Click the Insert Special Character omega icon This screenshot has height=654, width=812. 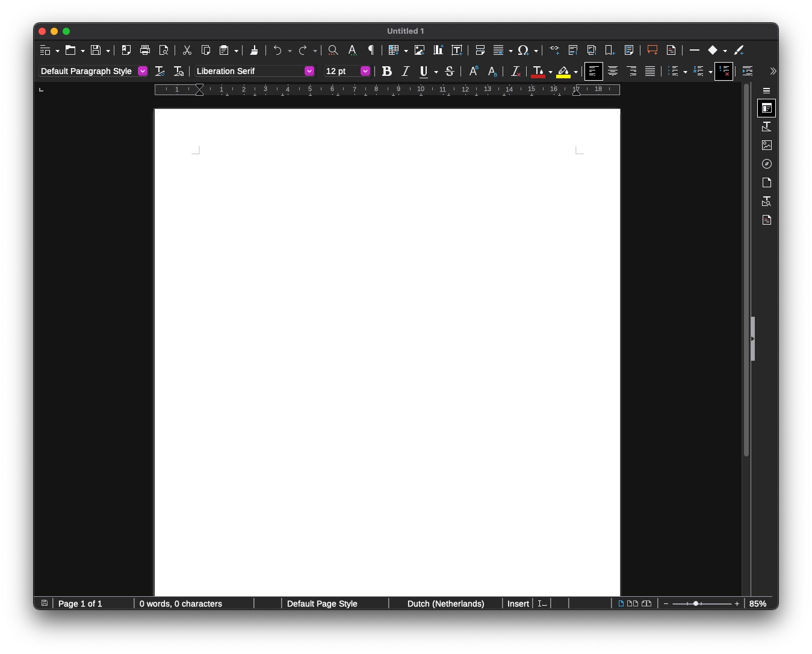pos(523,50)
